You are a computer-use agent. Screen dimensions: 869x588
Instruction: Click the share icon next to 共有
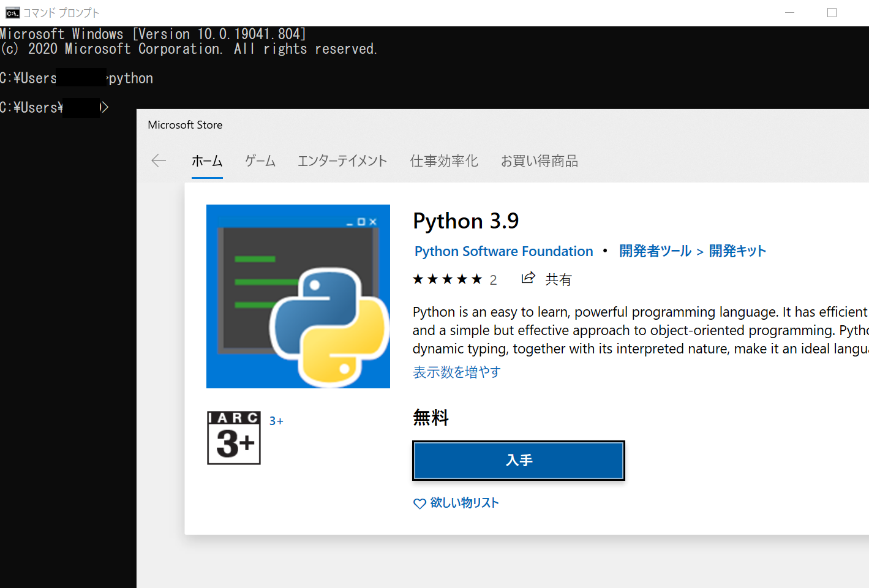(x=527, y=277)
